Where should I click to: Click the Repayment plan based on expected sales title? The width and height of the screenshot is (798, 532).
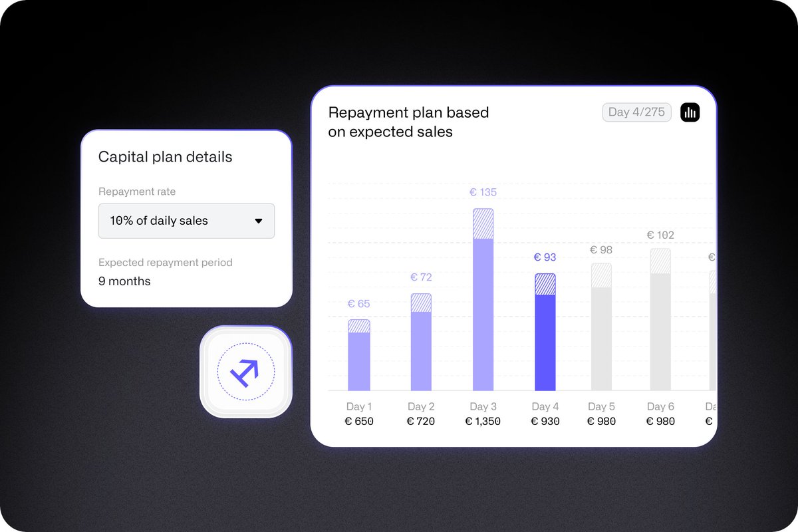pyautogui.click(x=408, y=122)
